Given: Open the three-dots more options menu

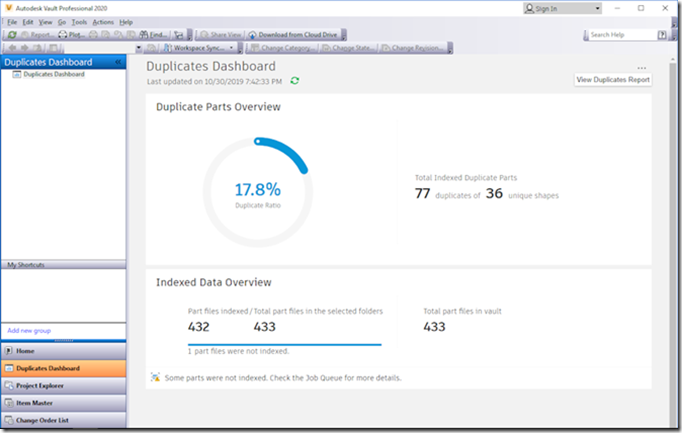Looking at the screenshot, I should click(642, 68).
